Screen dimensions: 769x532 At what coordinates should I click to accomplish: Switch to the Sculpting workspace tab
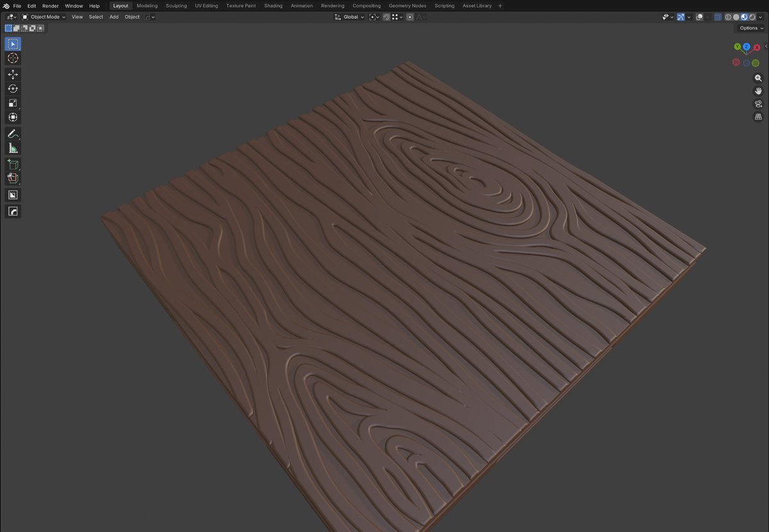tap(176, 6)
